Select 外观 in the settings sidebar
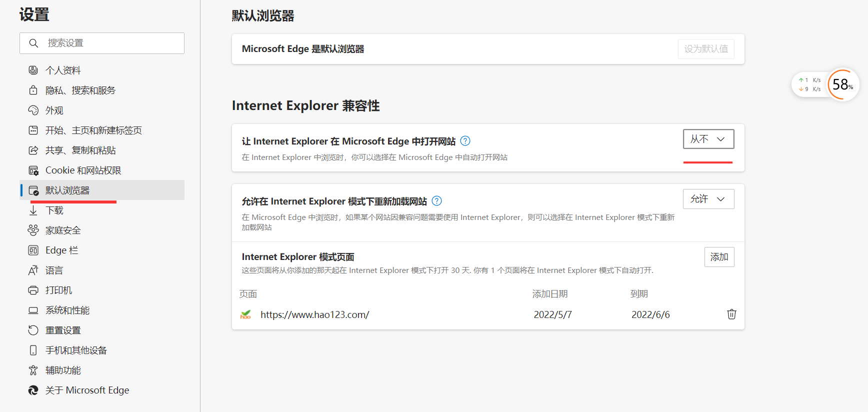868x412 pixels. (102, 110)
